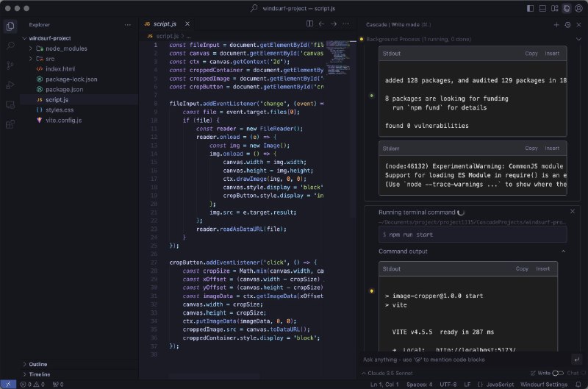Open the Extensions view
Image resolution: width=588 pixels, height=389 pixels.
pyautogui.click(x=10, y=124)
